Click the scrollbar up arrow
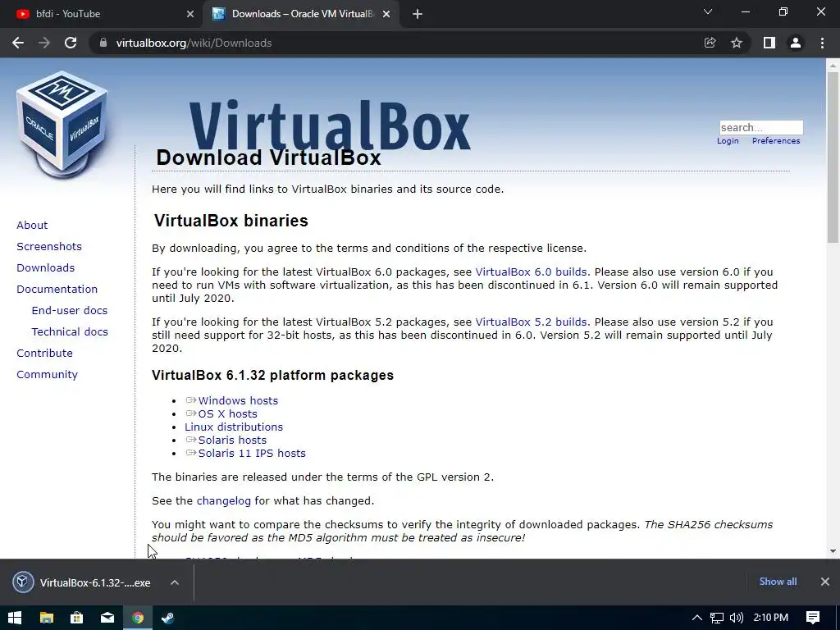 click(833, 65)
